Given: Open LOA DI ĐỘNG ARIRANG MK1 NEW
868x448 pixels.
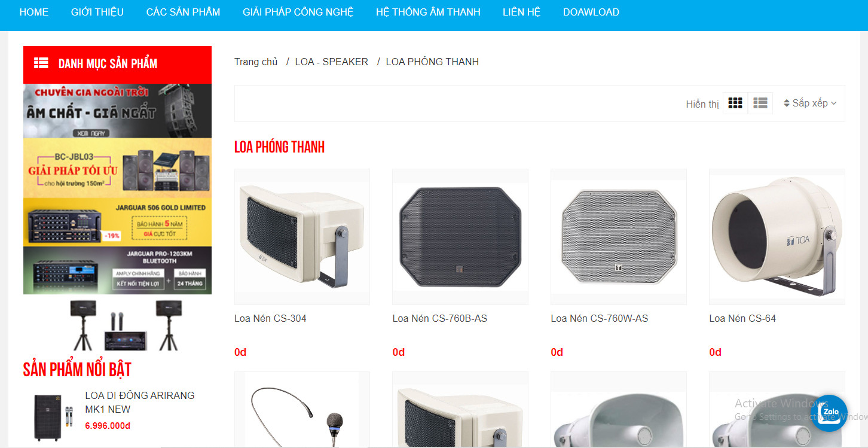Looking at the screenshot, I should tap(140, 403).
